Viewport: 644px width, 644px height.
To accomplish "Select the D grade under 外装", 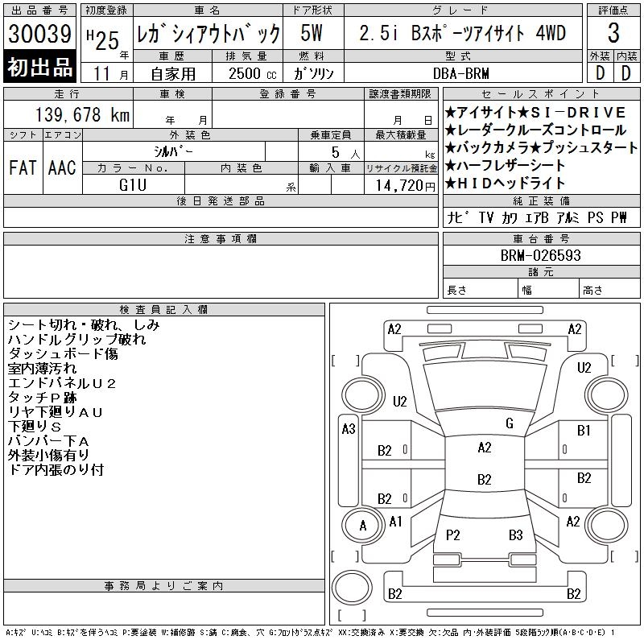I will (x=600, y=73).
